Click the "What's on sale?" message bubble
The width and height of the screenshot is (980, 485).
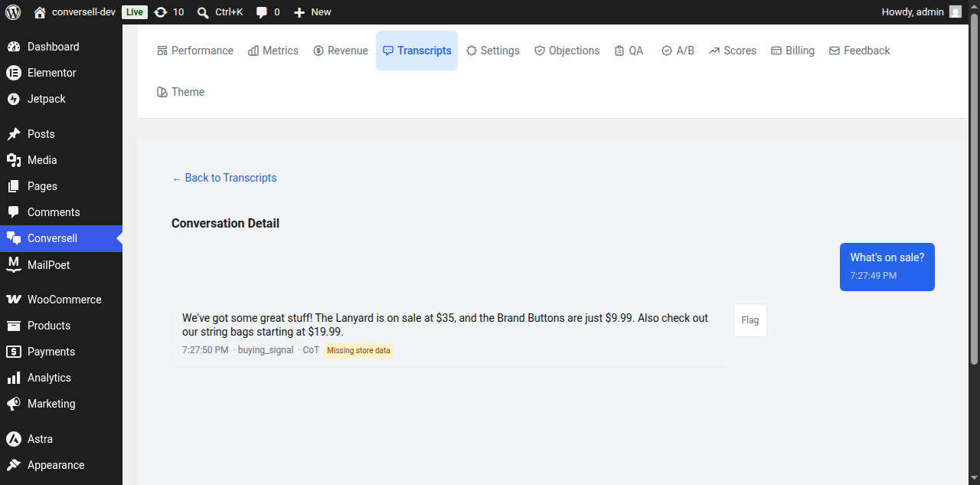click(887, 267)
